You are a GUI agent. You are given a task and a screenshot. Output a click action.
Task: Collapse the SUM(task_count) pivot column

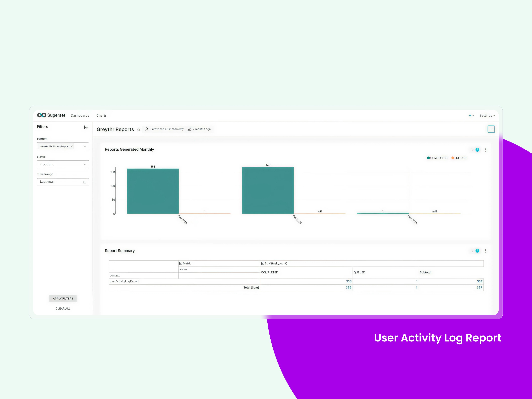(x=263, y=264)
